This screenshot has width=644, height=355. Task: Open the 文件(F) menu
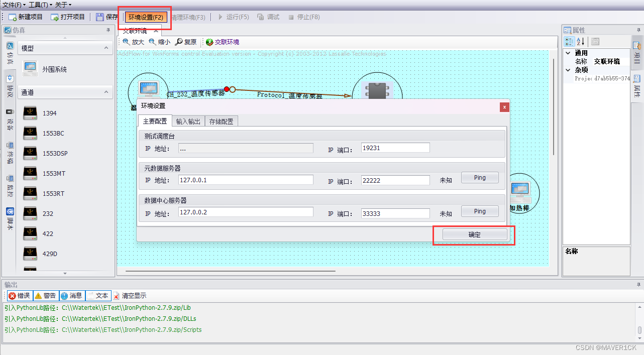[x=14, y=5]
